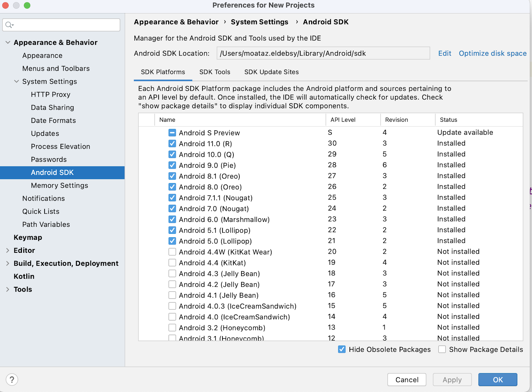Image resolution: width=532 pixels, height=392 pixels.
Task: Click Optimize disk space link
Action: point(493,53)
